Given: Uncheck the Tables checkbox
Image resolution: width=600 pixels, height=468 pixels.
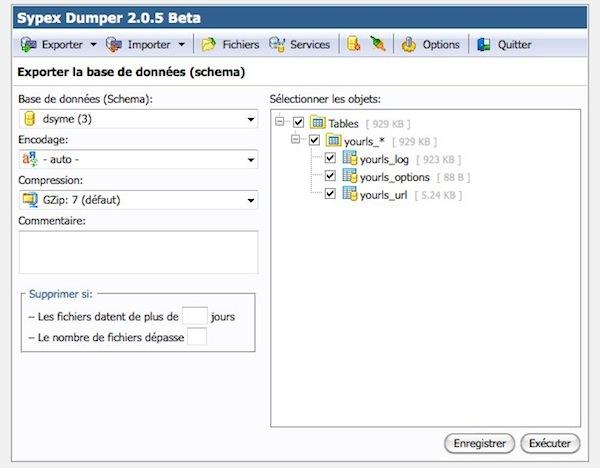Looking at the screenshot, I should [x=298, y=122].
